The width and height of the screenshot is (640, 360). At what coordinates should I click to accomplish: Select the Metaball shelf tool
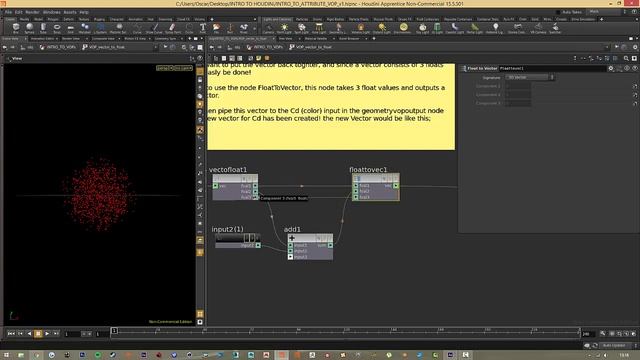pyautogui.click(x=84, y=28)
